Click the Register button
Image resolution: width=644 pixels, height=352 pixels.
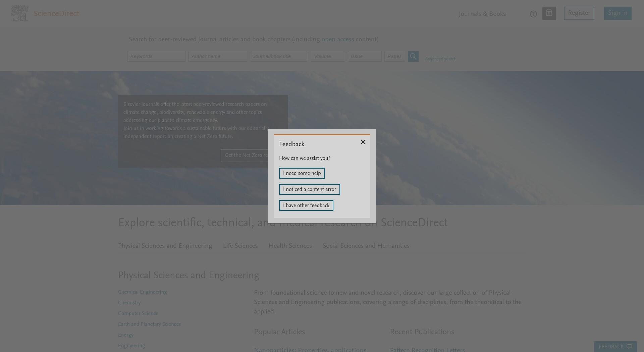(x=579, y=13)
